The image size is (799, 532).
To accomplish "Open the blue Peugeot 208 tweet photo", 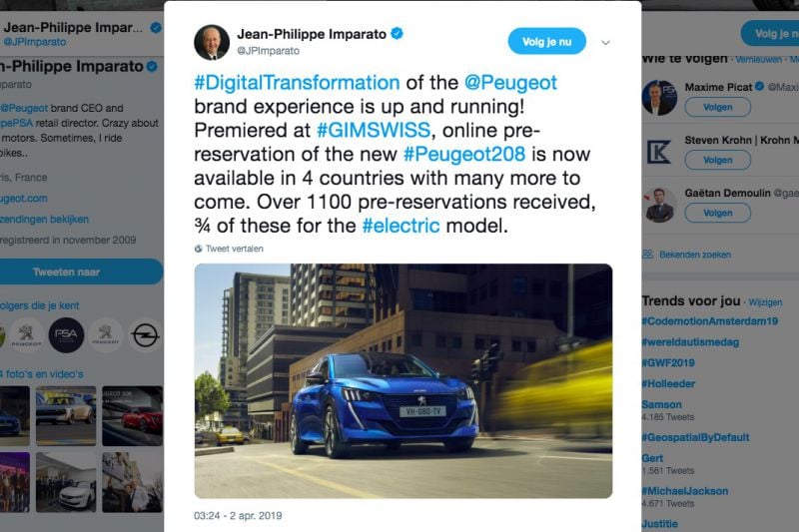I will pos(403,381).
